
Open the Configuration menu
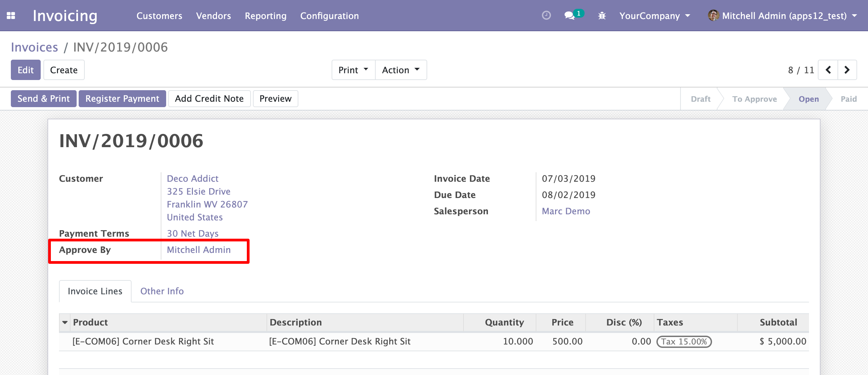pos(329,16)
